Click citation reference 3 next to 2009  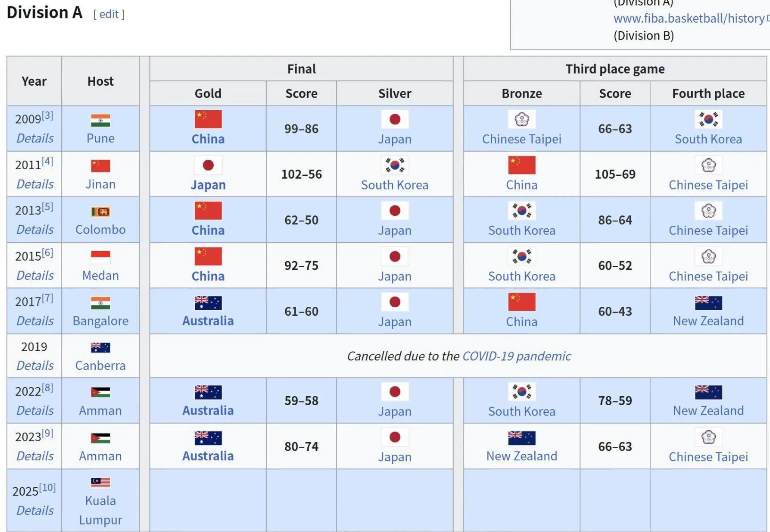click(48, 115)
